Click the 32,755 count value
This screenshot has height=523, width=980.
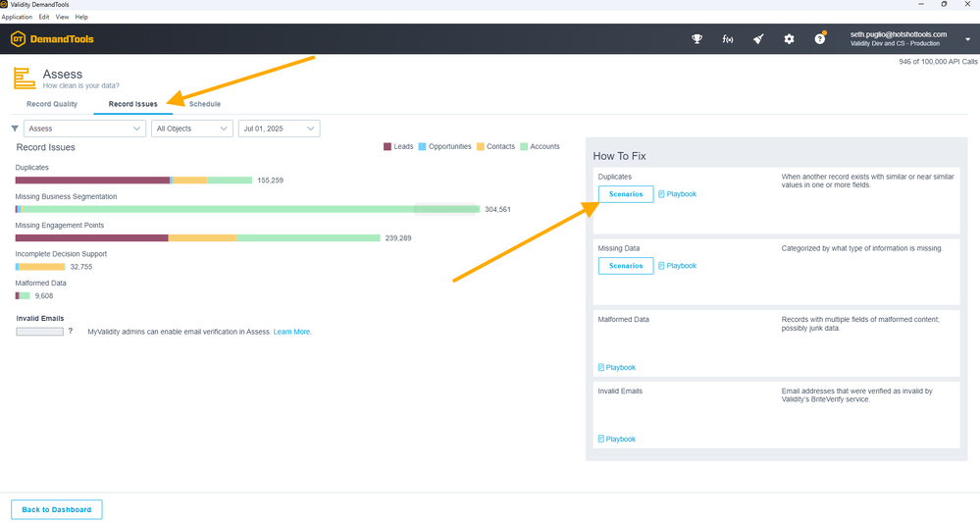click(81, 267)
